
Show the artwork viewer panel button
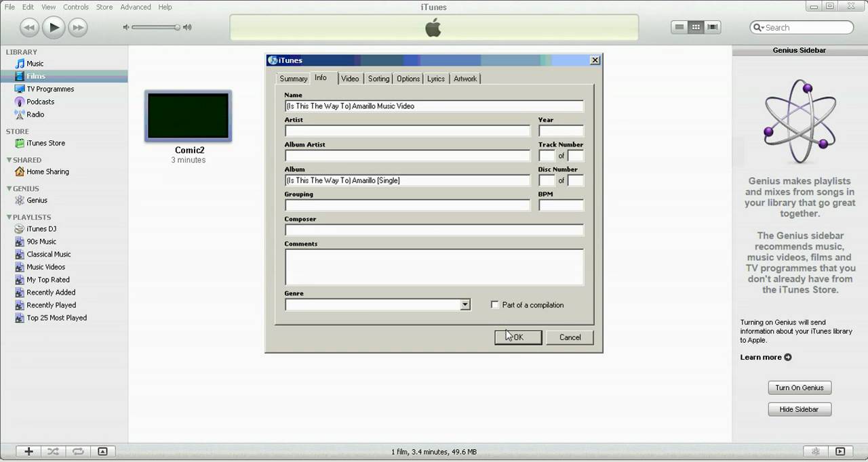102,451
